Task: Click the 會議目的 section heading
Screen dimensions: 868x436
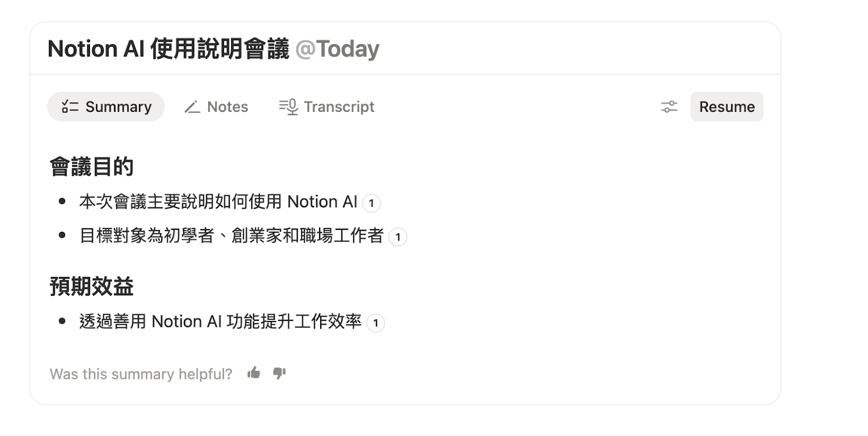Action: [91, 167]
